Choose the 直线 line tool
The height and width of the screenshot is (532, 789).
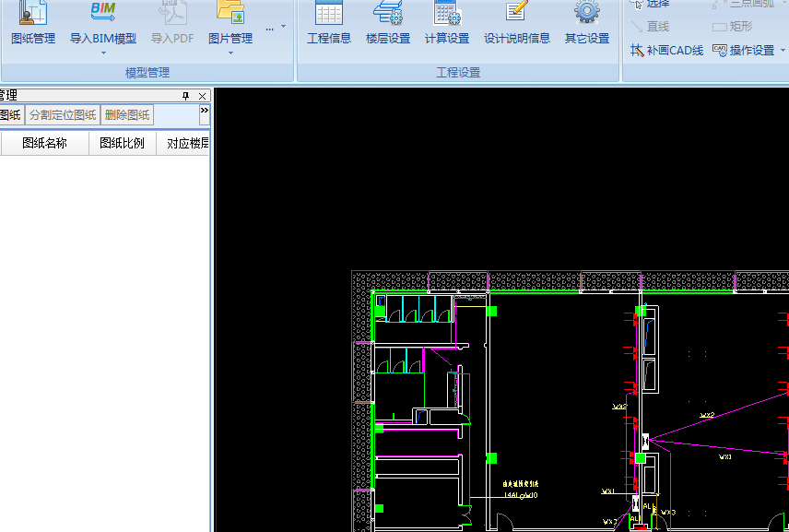[650, 26]
